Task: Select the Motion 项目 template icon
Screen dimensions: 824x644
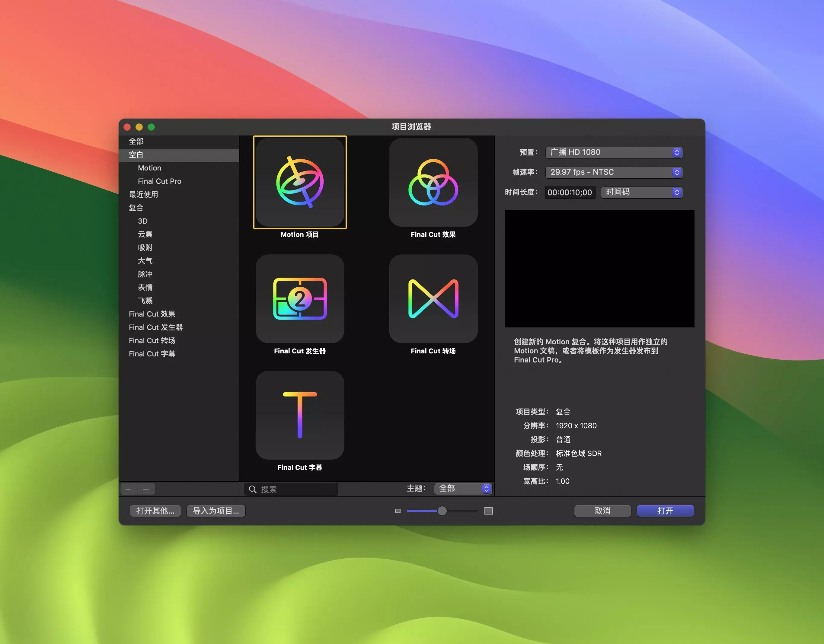Action: tap(299, 182)
